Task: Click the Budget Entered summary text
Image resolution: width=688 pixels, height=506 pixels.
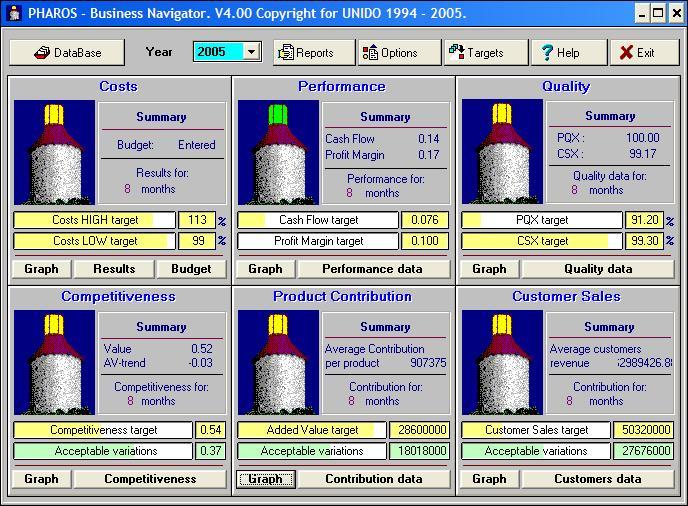Action: pyautogui.click(x=166, y=145)
